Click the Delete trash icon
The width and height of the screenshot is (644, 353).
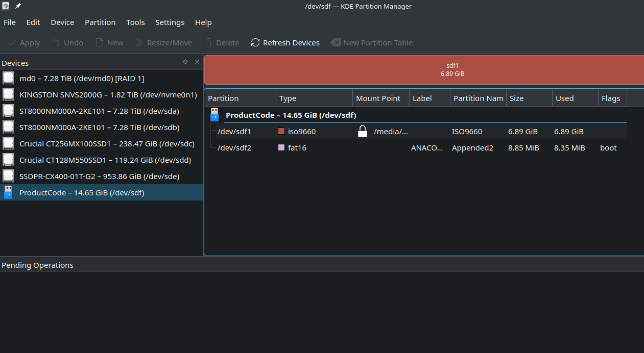[208, 43]
